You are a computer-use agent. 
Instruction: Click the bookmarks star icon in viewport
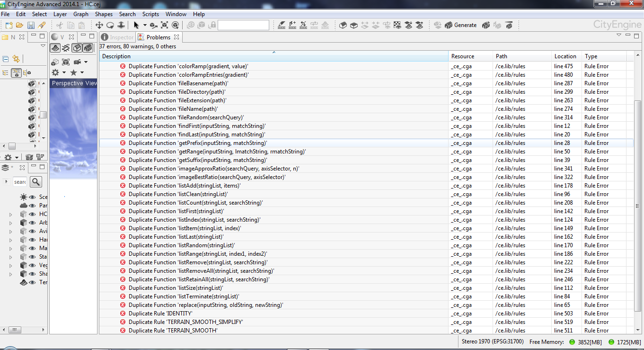coord(73,72)
